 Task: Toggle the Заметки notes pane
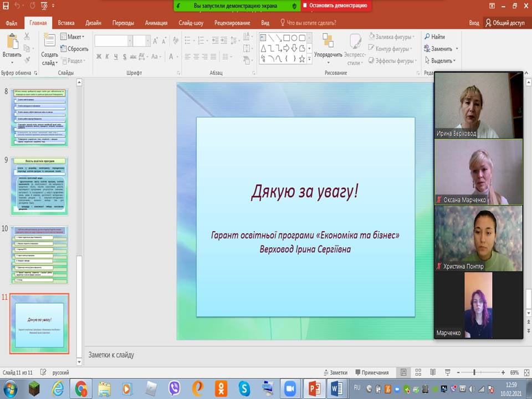point(335,372)
